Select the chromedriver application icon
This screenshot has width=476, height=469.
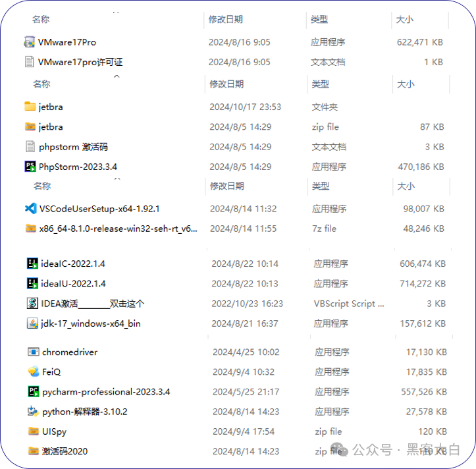[x=34, y=352]
